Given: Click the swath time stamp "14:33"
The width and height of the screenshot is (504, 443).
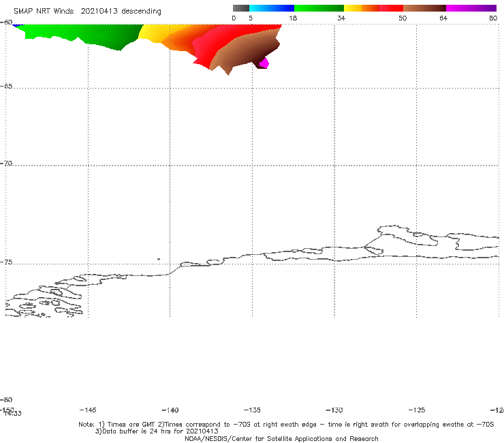Looking at the screenshot, I should tap(13, 414).
